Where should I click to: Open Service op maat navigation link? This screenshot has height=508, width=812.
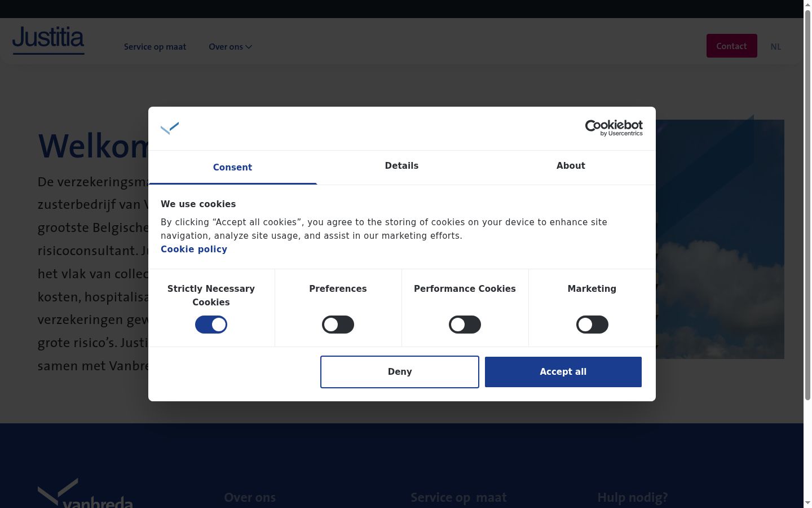click(155, 47)
